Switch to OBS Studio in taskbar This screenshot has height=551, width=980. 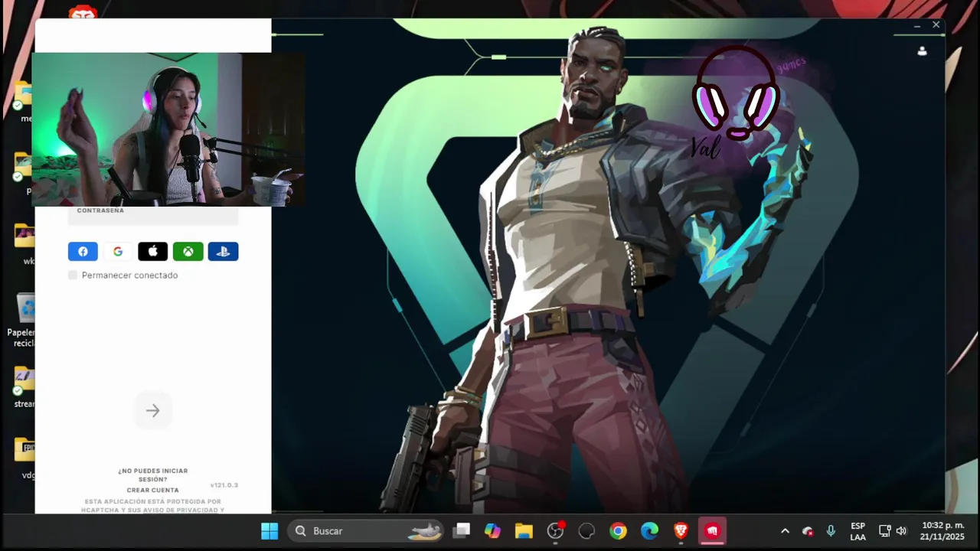click(x=556, y=531)
